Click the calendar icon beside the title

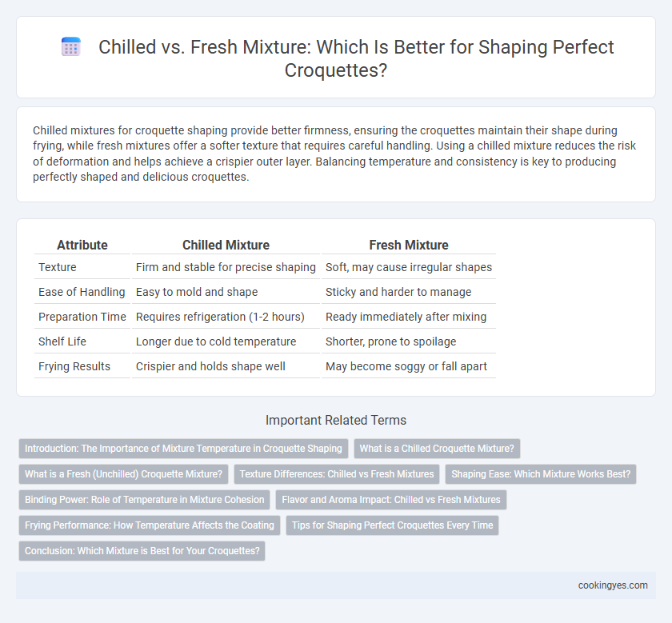(x=71, y=46)
